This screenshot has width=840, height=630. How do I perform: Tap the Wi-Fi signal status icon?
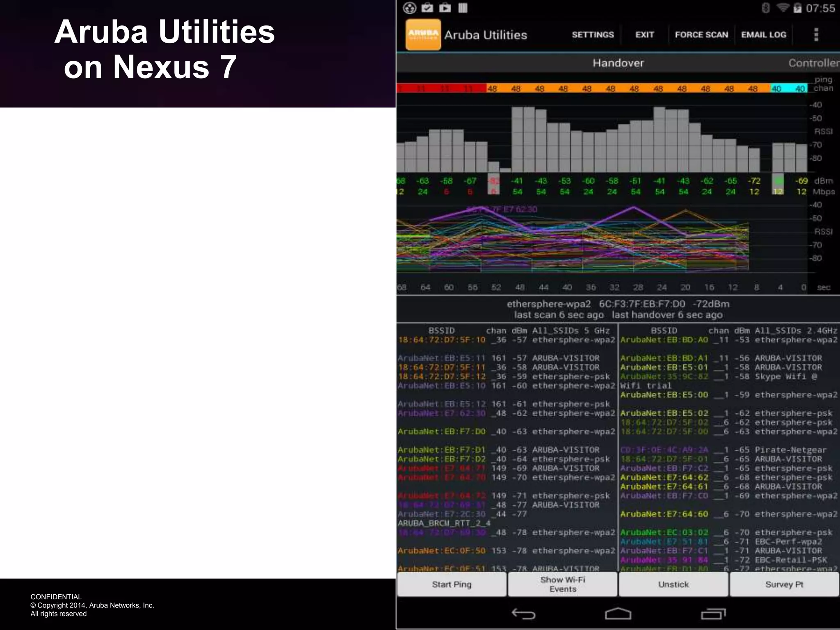point(783,7)
